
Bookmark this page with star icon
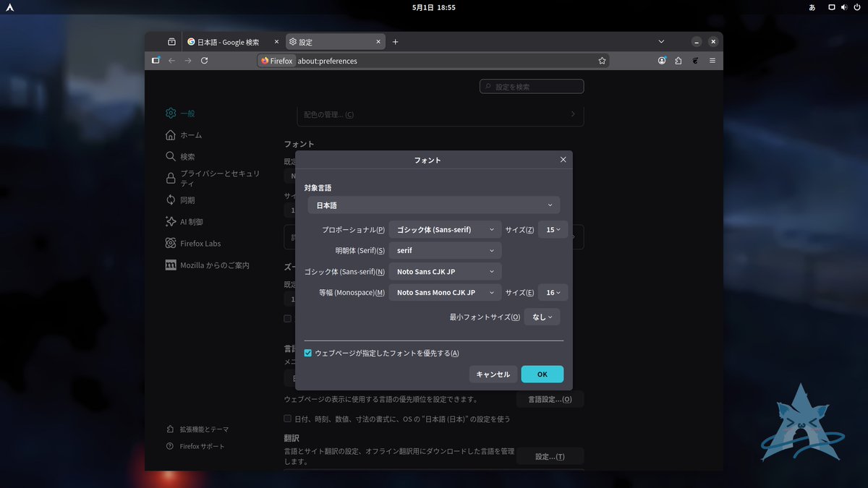coord(602,61)
